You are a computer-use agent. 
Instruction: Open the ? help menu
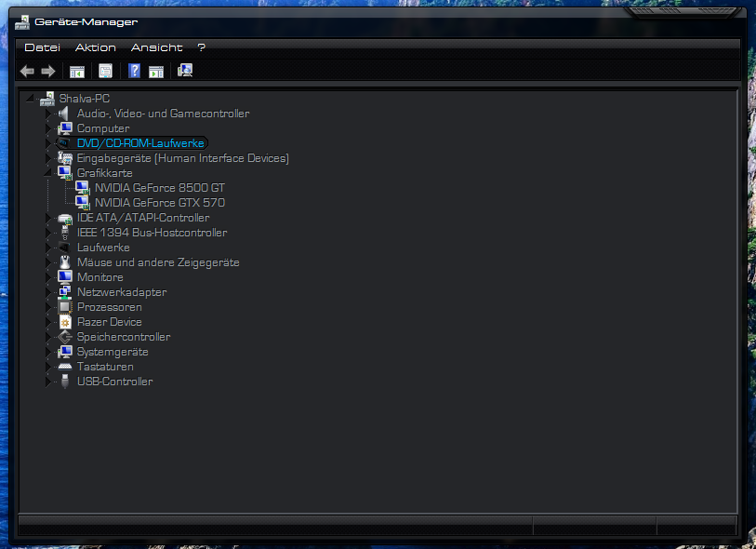(201, 47)
